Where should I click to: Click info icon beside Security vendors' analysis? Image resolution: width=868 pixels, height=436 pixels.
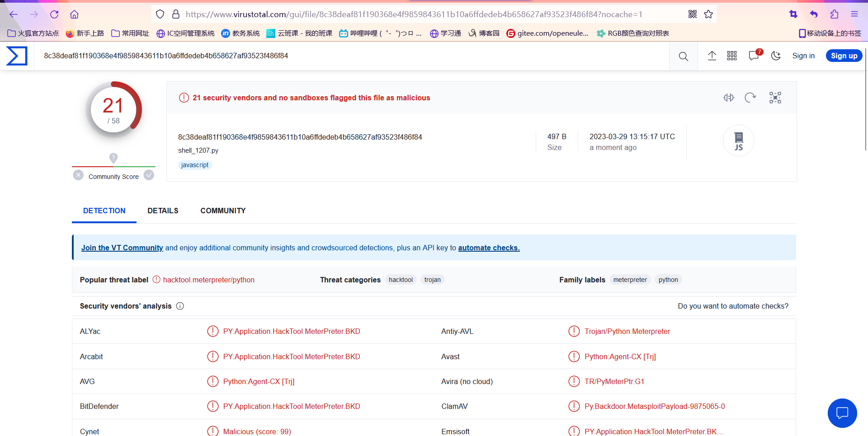[180, 306]
